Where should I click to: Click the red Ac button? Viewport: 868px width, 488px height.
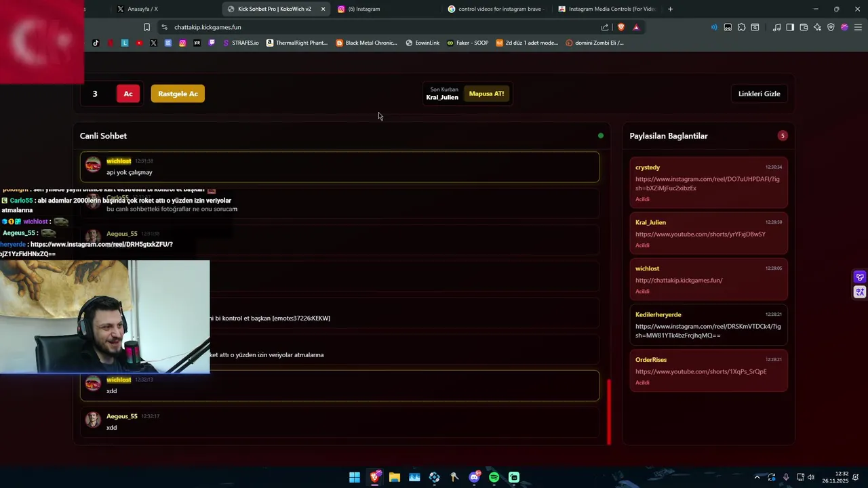pyautogui.click(x=128, y=94)
